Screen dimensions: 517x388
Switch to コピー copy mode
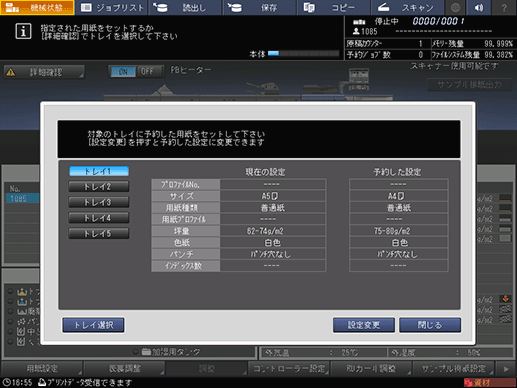click(333, 7)
